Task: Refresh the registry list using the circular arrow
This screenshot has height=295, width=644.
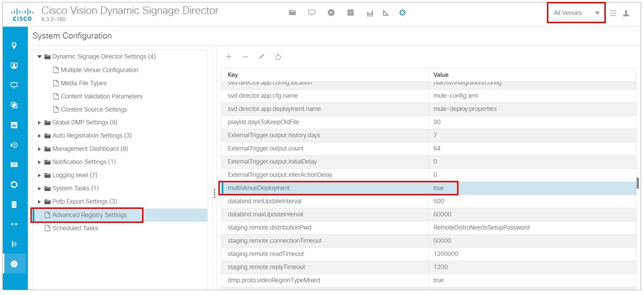Action: [x=278, y=57]
